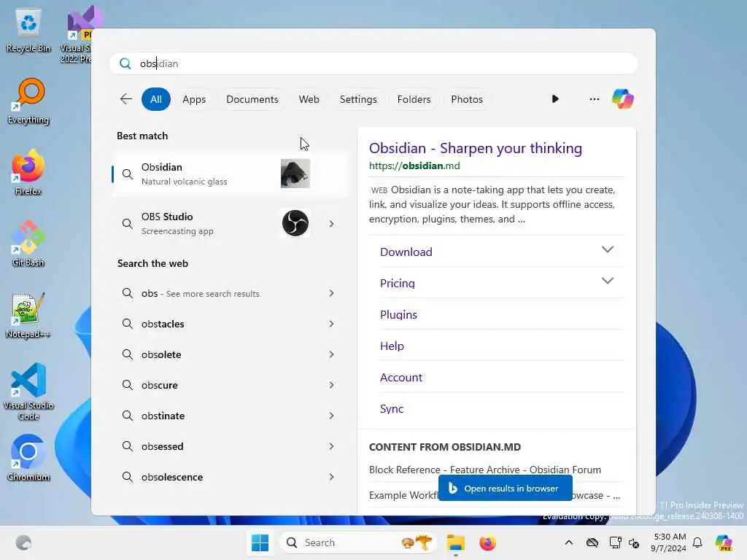Select the OBS Studio screencasting app result
This screenshot has height=560, width=747.
click(x=230, y=223)
